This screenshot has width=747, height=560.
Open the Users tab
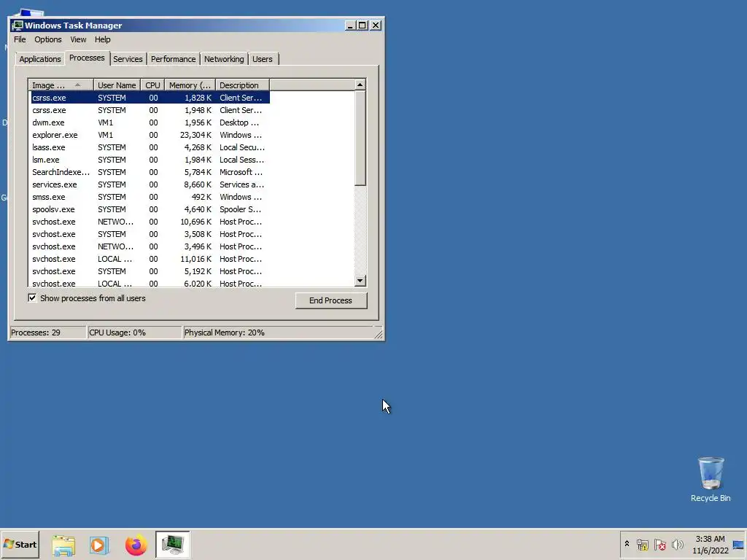(x=263, y=59)
